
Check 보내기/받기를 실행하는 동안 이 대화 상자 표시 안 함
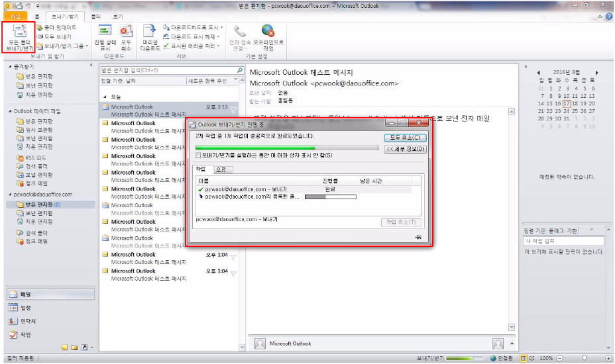pos(197,155)
